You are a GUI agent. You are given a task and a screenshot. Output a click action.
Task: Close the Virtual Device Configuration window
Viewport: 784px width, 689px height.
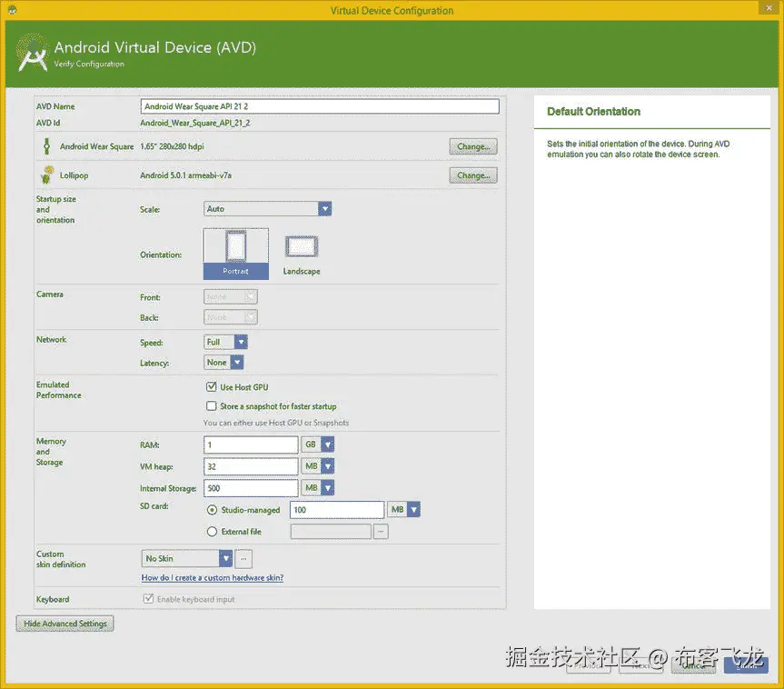tap(769, 7)
